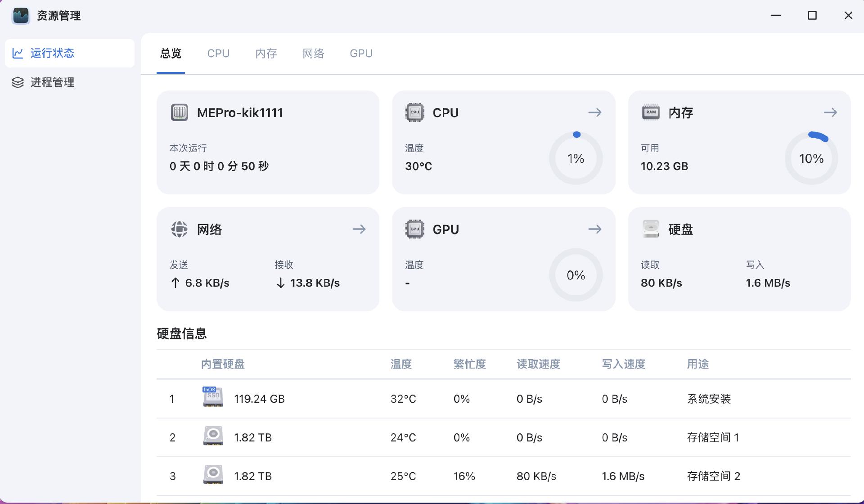The height and width of the screenshot is (504, 864).
Task: Select the 存储空间 2 disk row
Action: tap(503, 476)
